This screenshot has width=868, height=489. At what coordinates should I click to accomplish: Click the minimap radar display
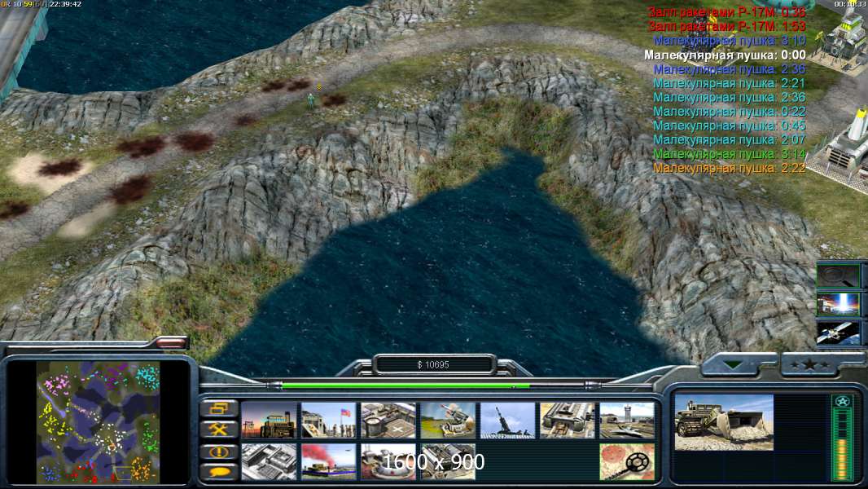[99, 422]
